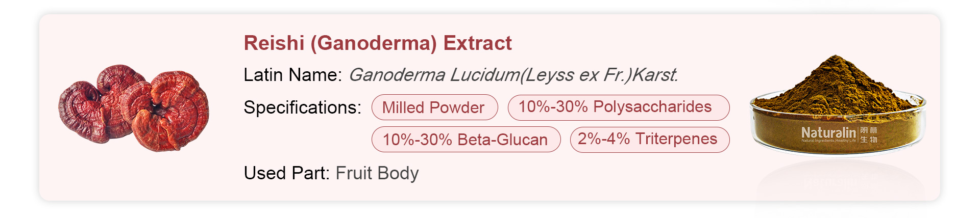Click the Reishi (Ganoderma) Extract heading
The height and width of the screenshot is (218, 980).
[x=378, y=43]
